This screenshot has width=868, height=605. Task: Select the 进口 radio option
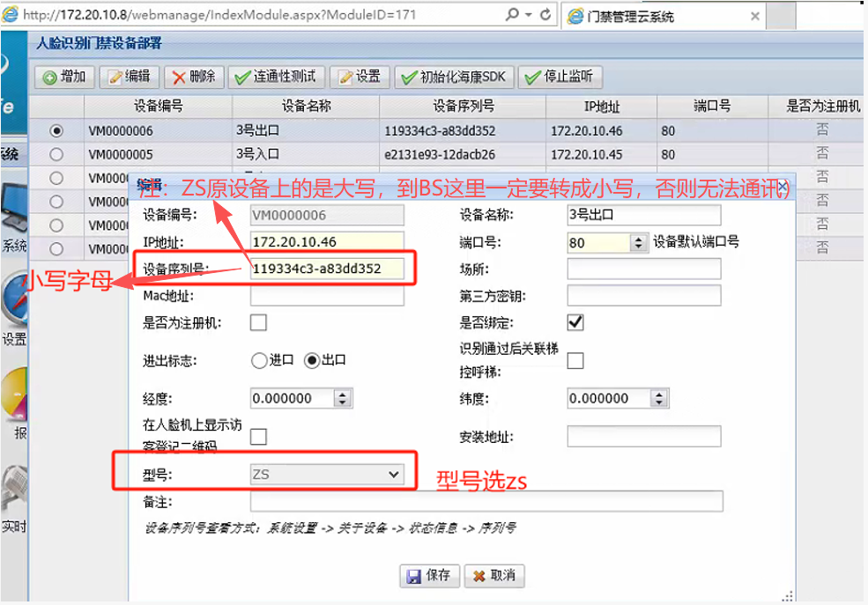(259, 360)
